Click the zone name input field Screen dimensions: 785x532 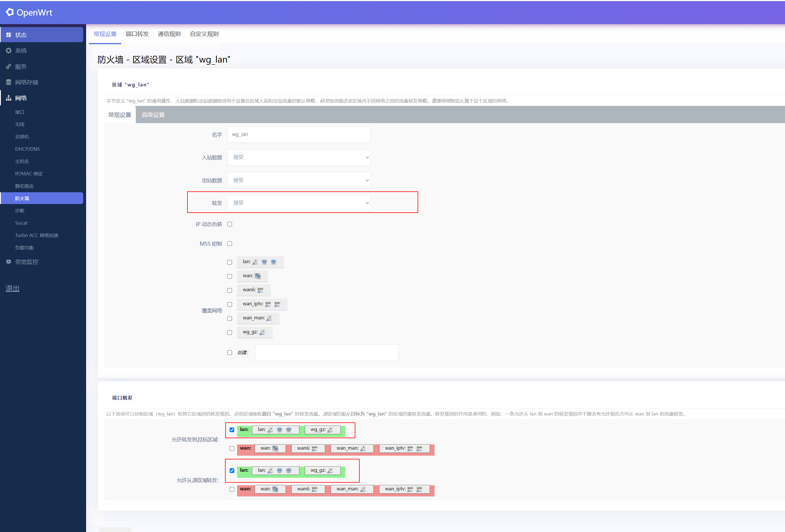click(299, 135)
